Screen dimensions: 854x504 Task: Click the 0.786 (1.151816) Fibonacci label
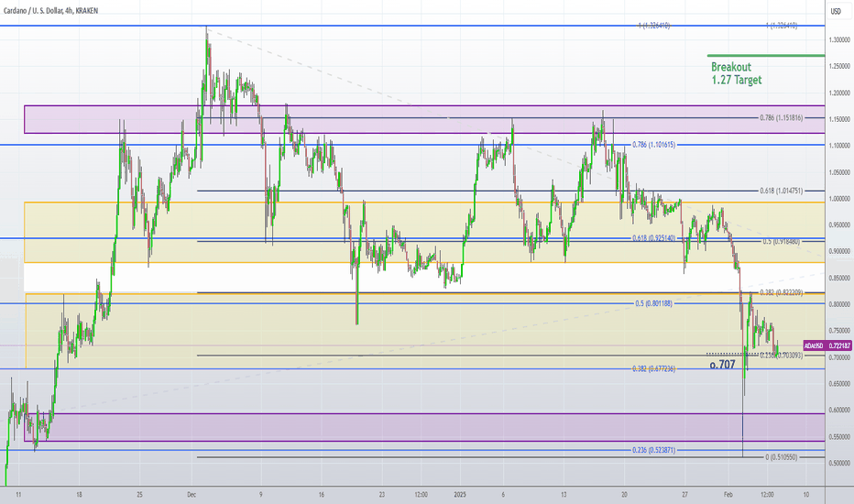pos(781,117)
